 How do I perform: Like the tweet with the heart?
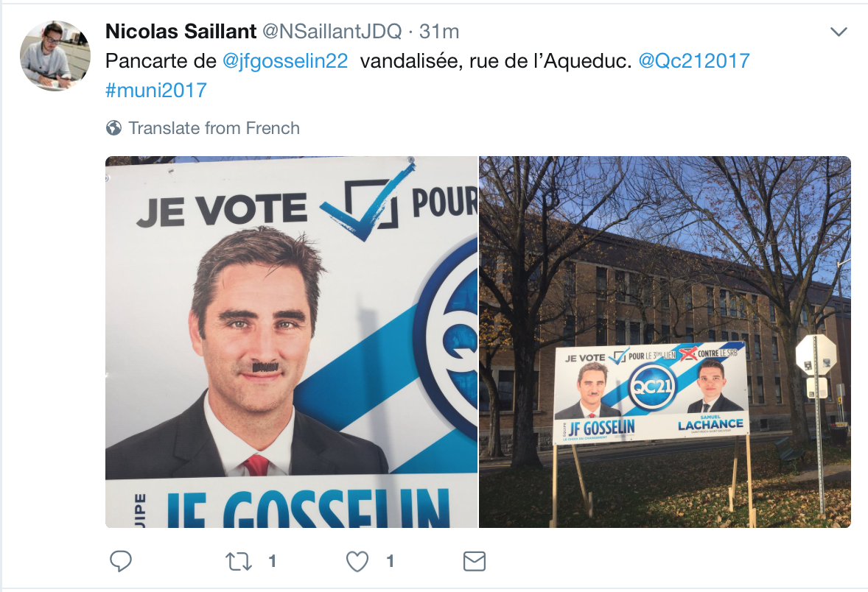coord(357,562)
